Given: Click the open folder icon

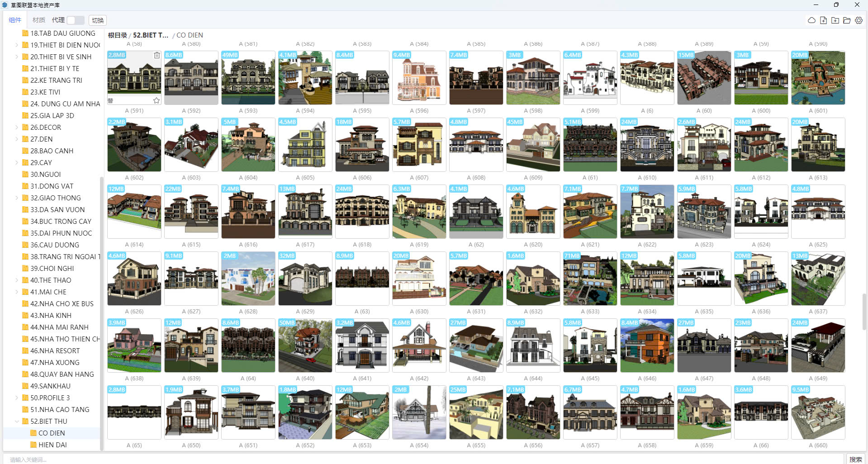Looking at the screenshot, I should coord(847,20).
